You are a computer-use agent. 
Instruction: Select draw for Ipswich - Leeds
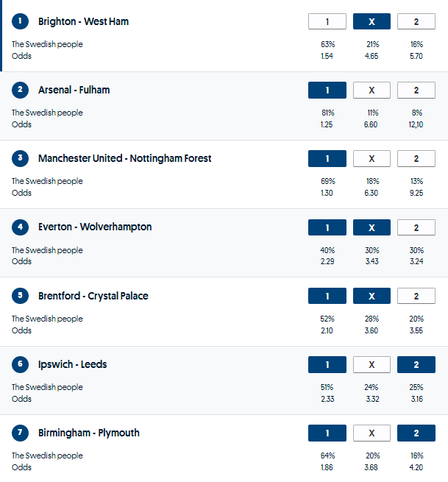371,364
